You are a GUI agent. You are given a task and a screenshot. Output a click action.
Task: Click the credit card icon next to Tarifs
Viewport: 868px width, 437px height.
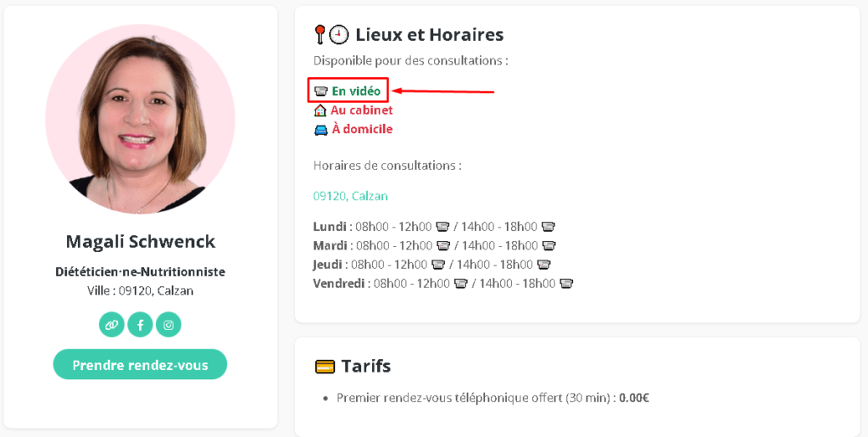[325, 366]
